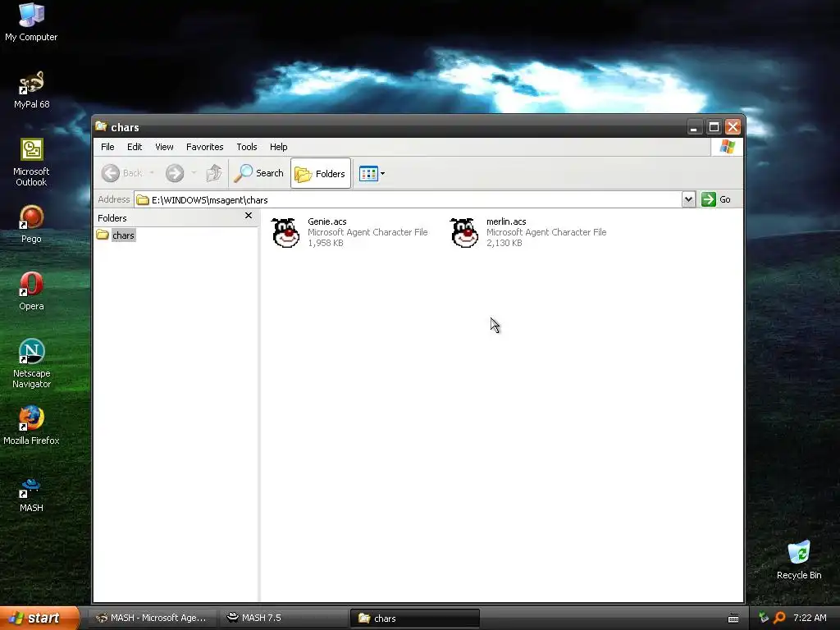Open the View menu

(x=164, y=147)
